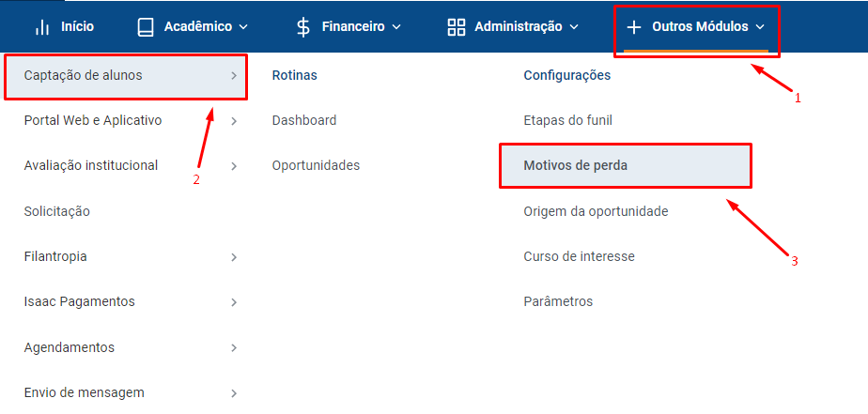868x414 pixels.
Task: Open the Parâmetros configuration link
Action: (x=558, y=301)
